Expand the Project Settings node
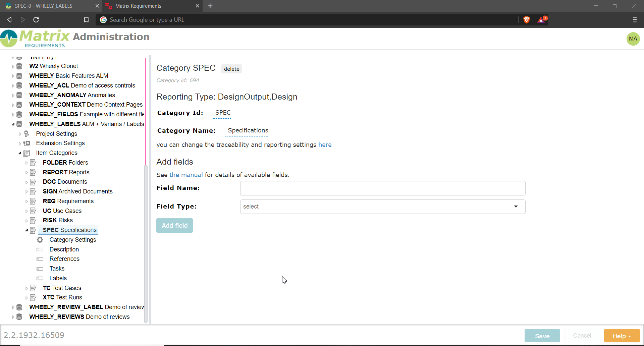Screen dimensions: 644x346 pyautogui.click(x=20, y=134)
